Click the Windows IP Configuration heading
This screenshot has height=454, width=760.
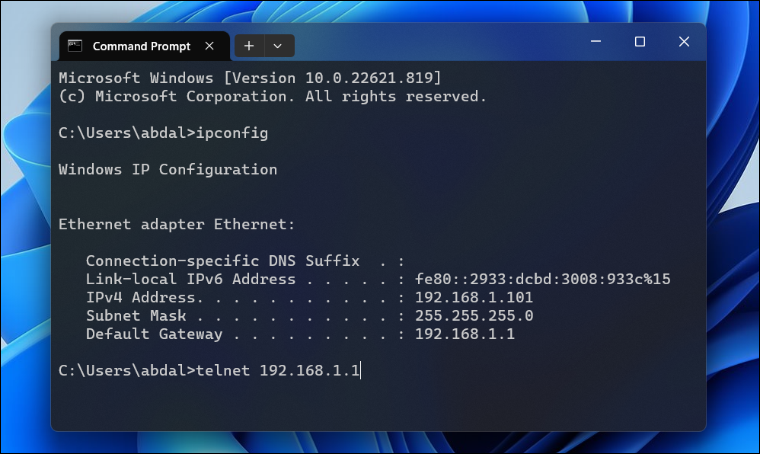pyautogui.click(x=168, y=170)
